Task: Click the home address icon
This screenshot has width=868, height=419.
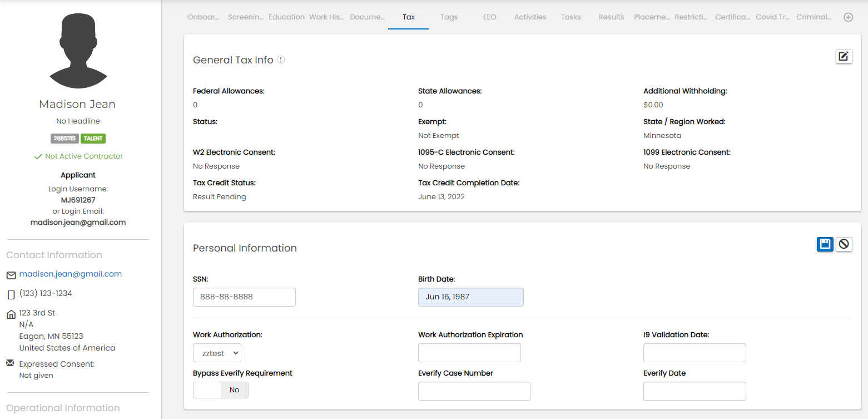Action: (x=11, y=314)
